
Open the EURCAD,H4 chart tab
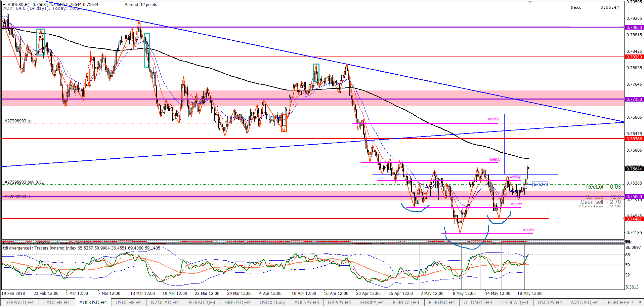pyautogui.click(x=406, y=303)
